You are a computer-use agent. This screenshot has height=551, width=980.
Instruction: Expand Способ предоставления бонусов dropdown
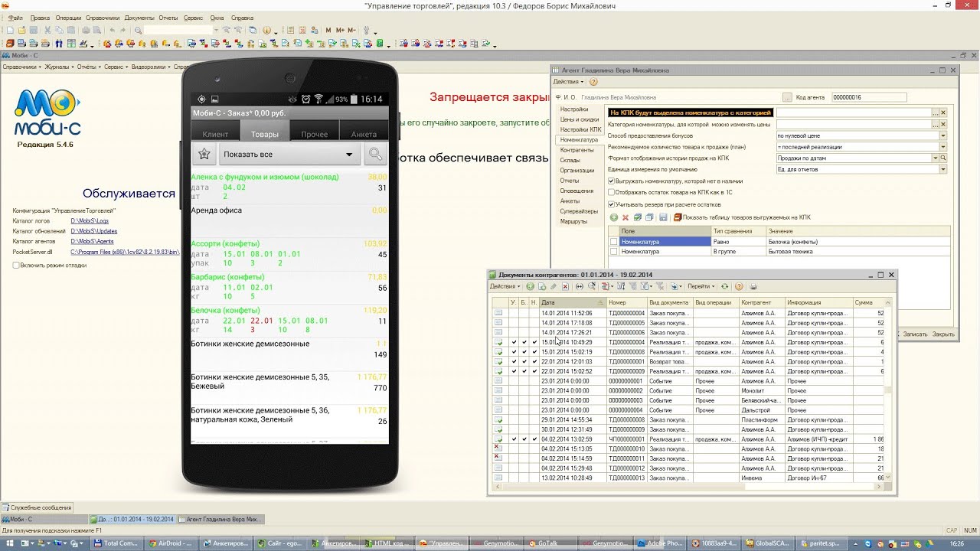pyautogui.click(x=943, y=135)
